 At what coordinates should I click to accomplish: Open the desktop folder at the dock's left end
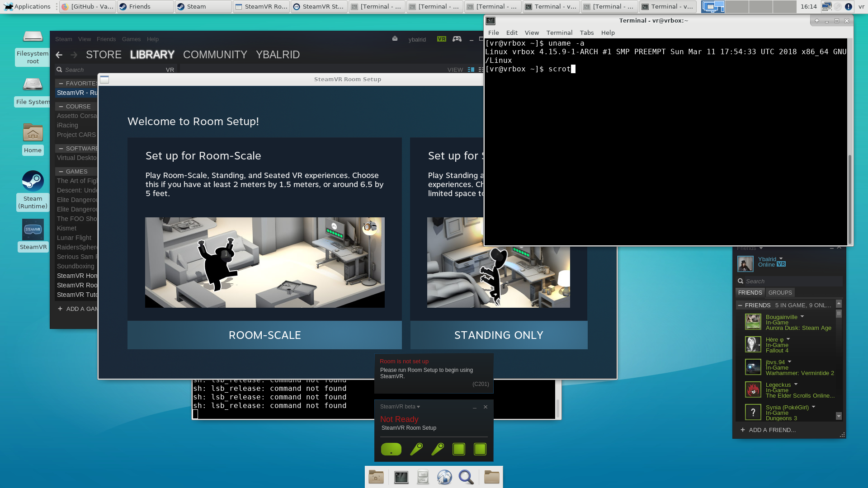[x=376, y=477]
